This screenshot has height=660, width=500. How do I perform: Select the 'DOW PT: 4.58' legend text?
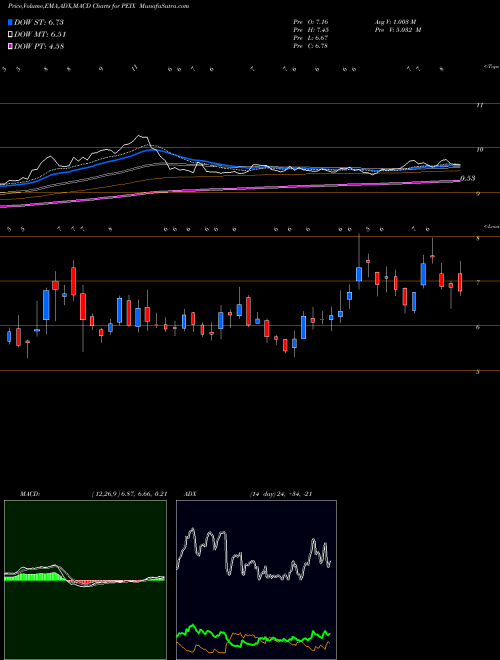(x=39, y=47)
